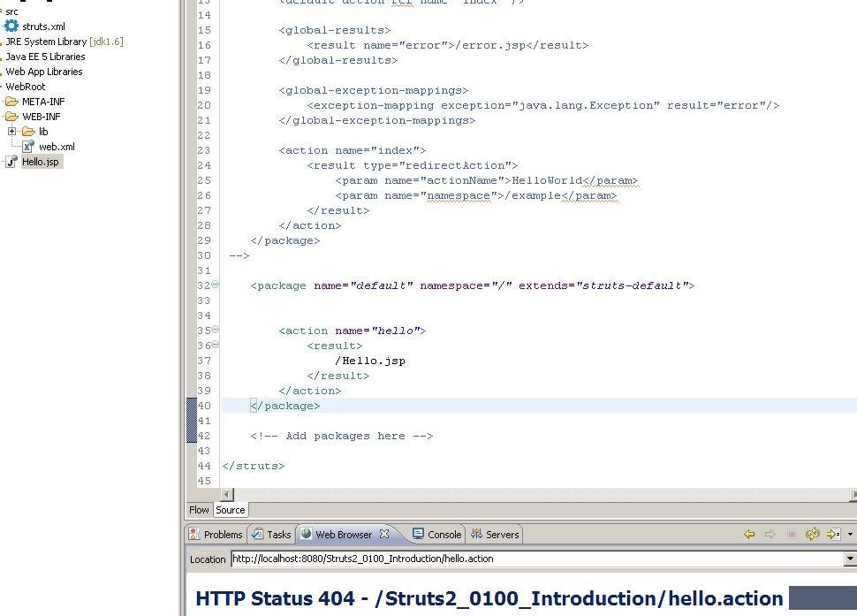Go back in the web browser
The width and height of the screenshot is (857, 616).
[x=749, y=534]
